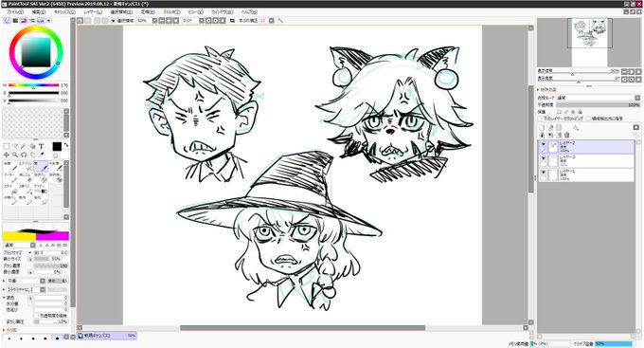644x348 pixels.
Task: Toggle visibility of レイヤー3
Action: click(543, 158)
